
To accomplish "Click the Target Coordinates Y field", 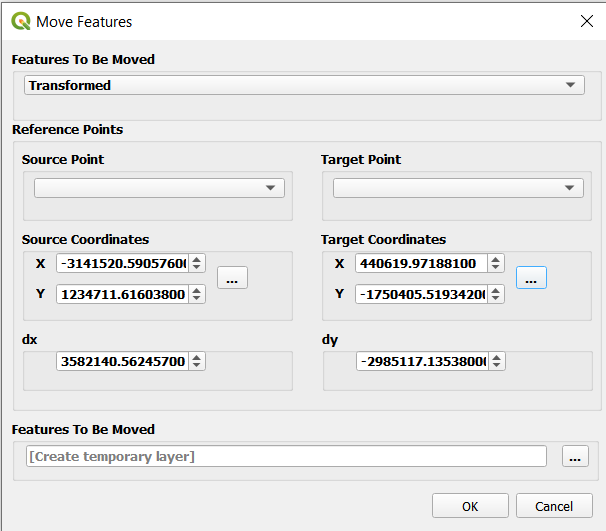I will 421,294.
